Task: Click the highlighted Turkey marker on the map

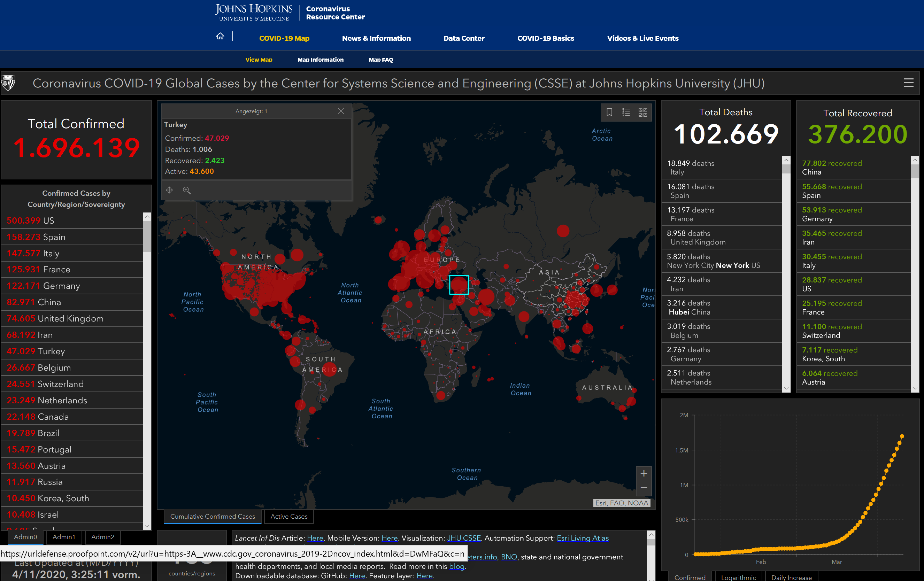Action: [x=459, y=285]
